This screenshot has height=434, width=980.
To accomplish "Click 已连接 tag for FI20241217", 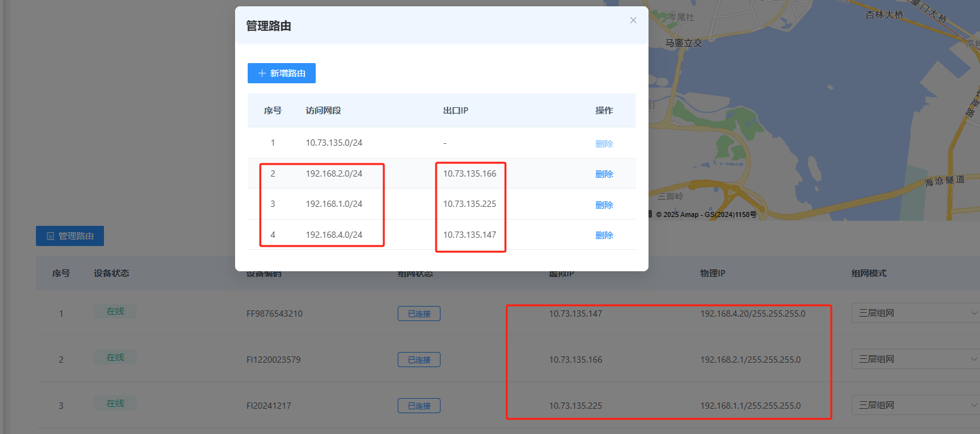I will point(419,406).
